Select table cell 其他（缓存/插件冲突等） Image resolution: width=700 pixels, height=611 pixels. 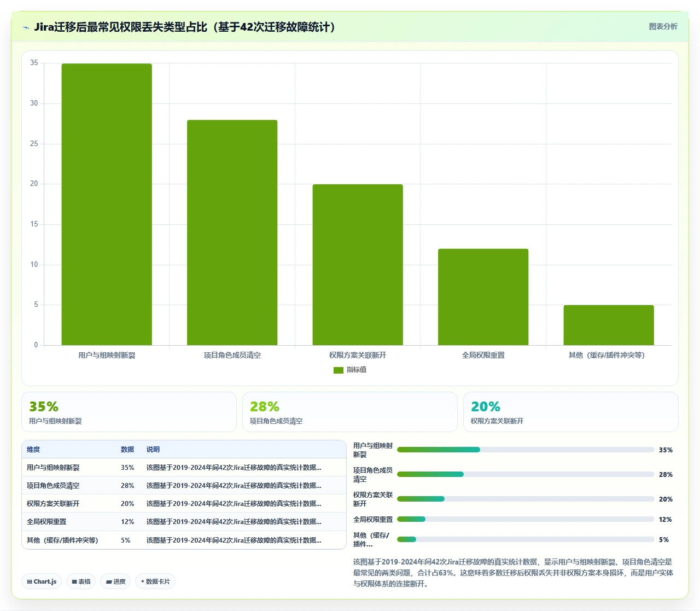point(62,540)
